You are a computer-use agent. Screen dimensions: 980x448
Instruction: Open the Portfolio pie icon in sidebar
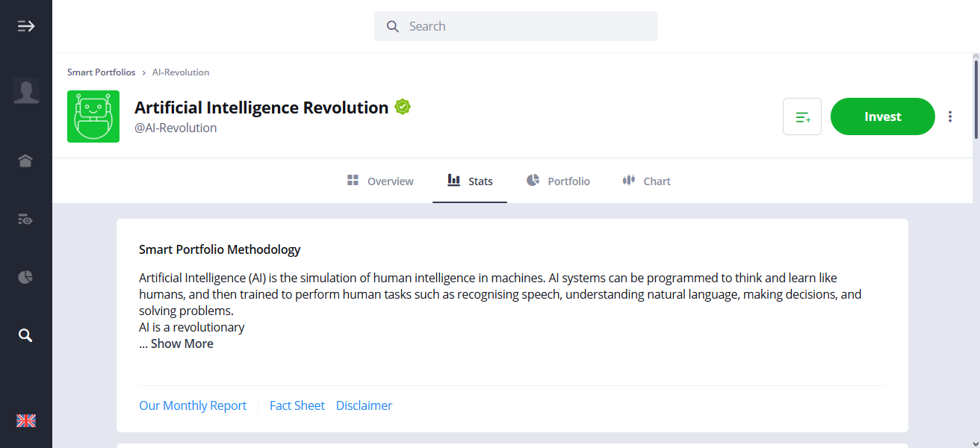pos(26,277)
